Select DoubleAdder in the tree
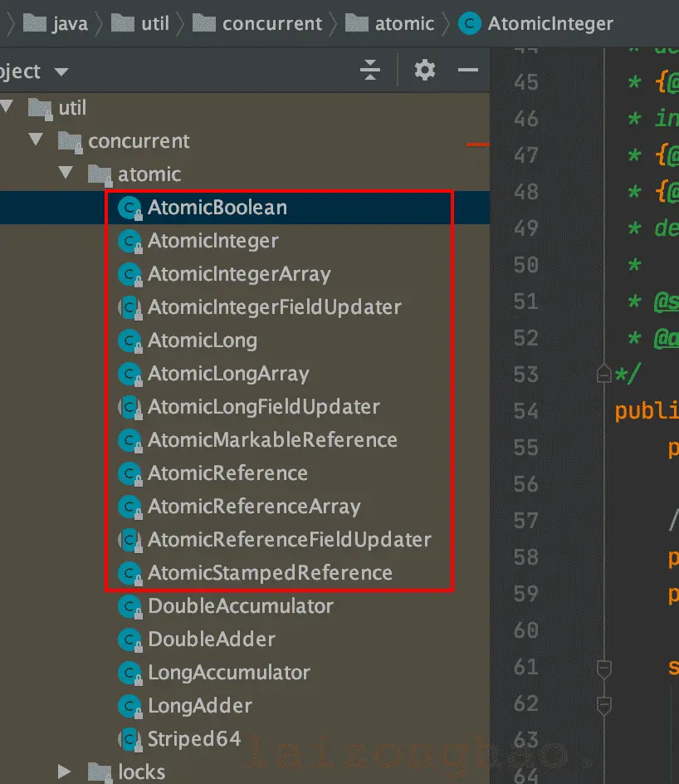 click(x=212, y=639)
